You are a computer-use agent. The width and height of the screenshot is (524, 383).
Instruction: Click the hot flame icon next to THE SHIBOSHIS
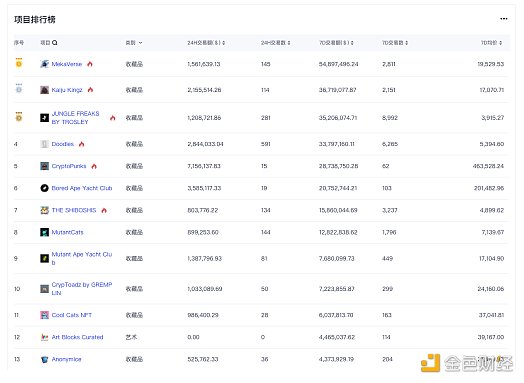pos(104,210)
